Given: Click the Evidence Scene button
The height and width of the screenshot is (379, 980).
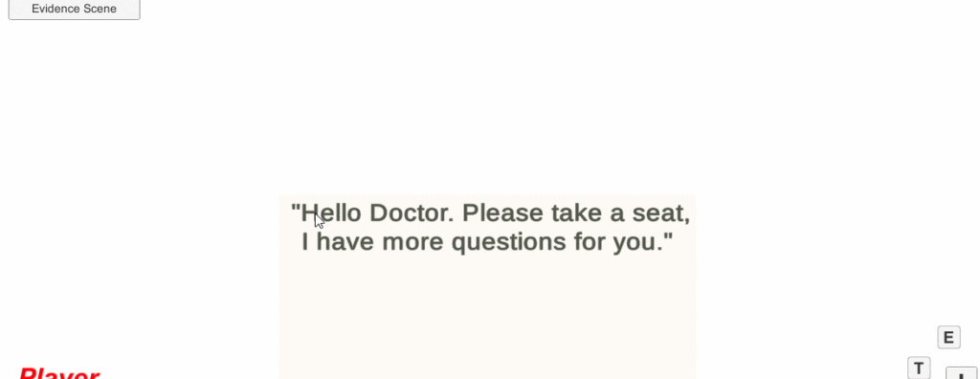Looking at the screenshot, I should click(x=74, y=10).
